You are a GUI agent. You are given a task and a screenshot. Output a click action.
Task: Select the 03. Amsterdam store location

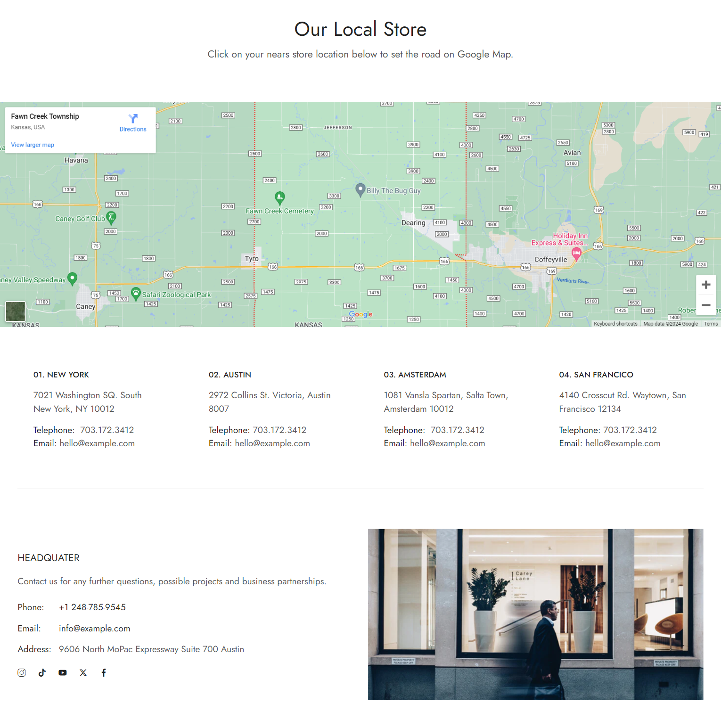coord(415,375)
